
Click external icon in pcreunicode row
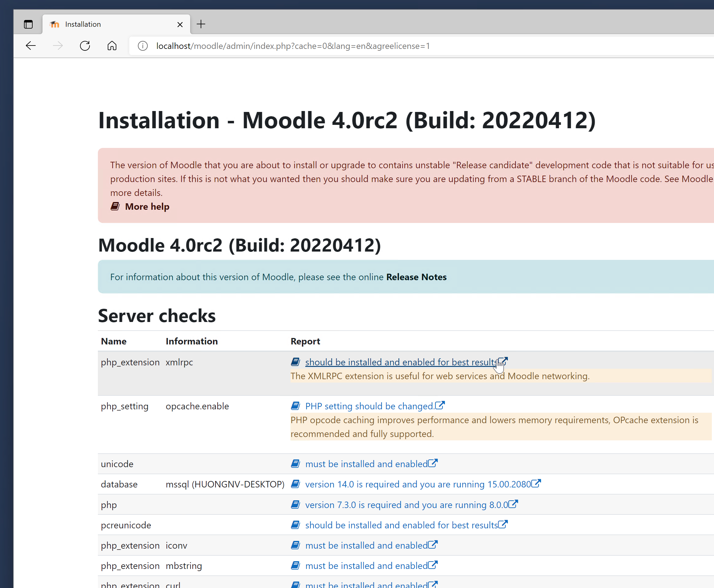click(x=503, y=524)
